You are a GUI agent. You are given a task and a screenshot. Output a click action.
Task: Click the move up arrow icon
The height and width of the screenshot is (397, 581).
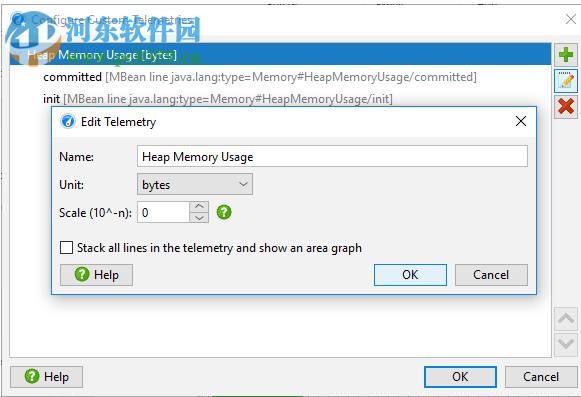pos(566,319)
